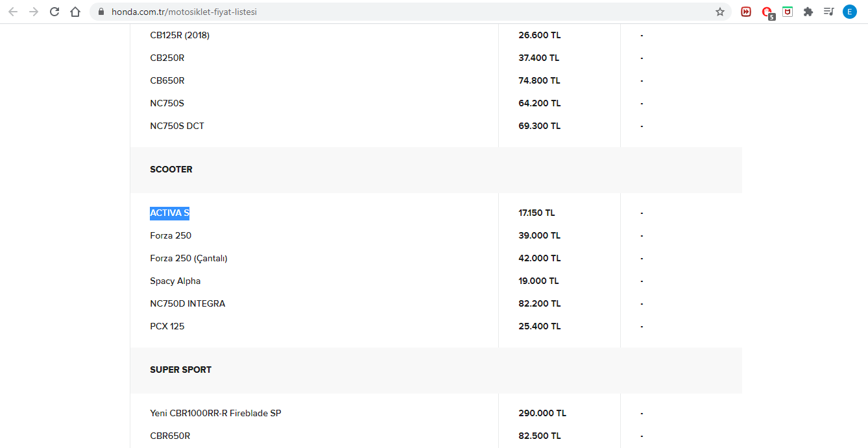Open the extension with badge 5

click(x=767, y=12)
